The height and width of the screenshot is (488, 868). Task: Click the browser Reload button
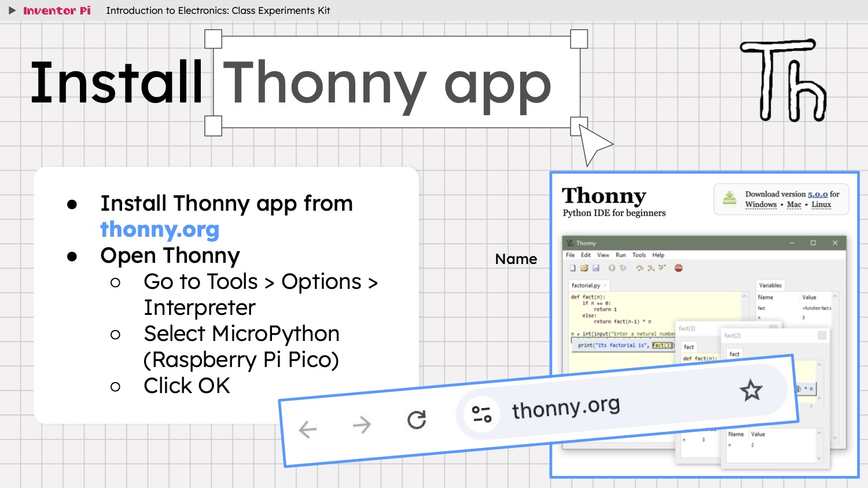(417, 420)
